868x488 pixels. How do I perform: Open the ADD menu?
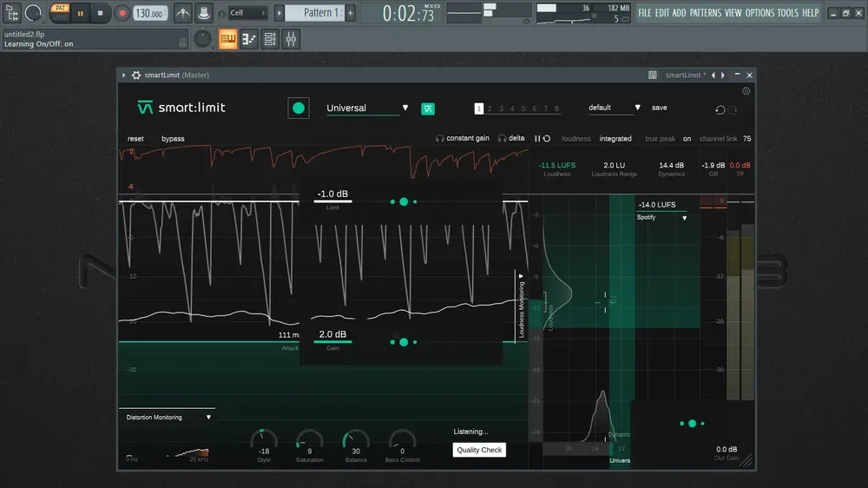[x=680, y=13]
